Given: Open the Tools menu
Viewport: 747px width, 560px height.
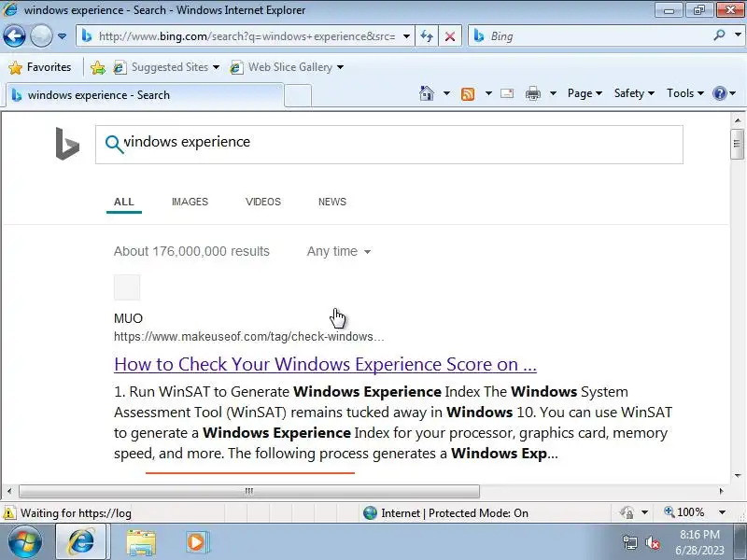Looking at the screenshot, I should (x=685, y=93).
